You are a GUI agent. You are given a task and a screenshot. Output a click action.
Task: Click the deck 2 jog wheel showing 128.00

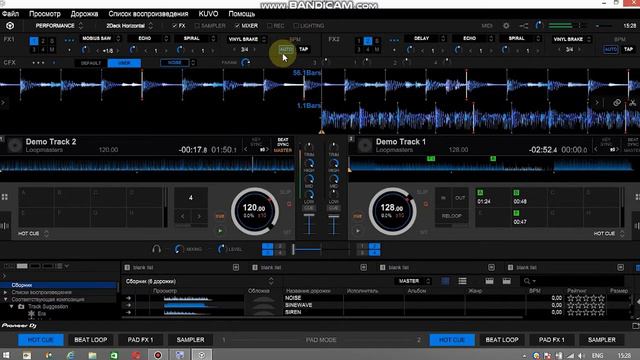click(392, 211)
